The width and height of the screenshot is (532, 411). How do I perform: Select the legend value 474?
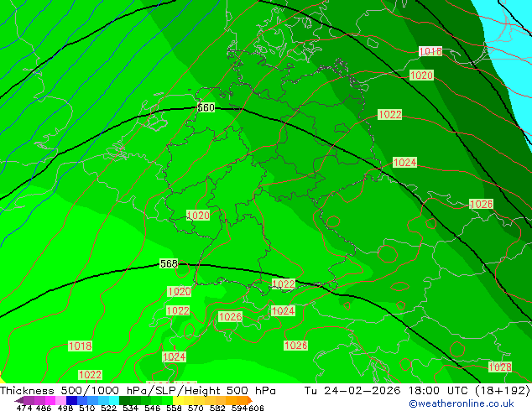(24, 408)
